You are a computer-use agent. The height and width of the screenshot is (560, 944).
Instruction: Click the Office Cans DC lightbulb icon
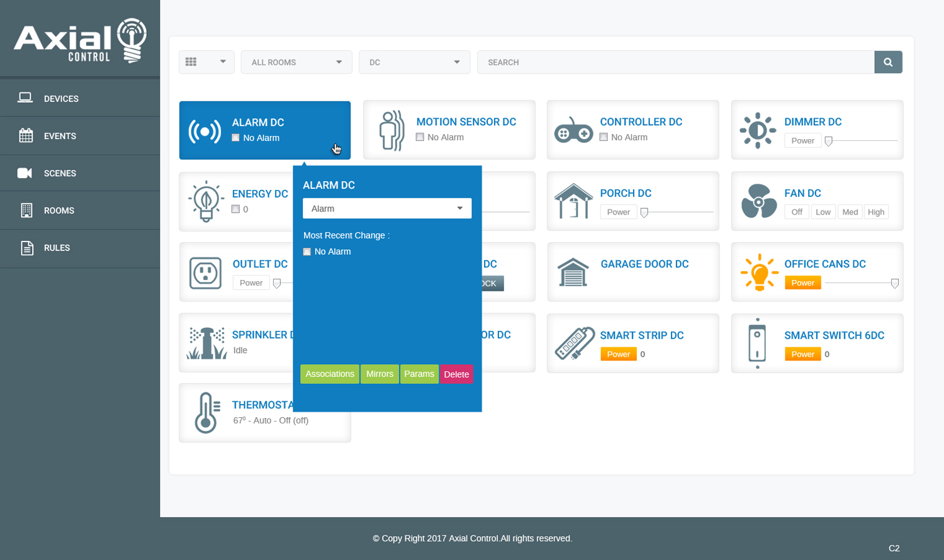click(x=759, y=272)
